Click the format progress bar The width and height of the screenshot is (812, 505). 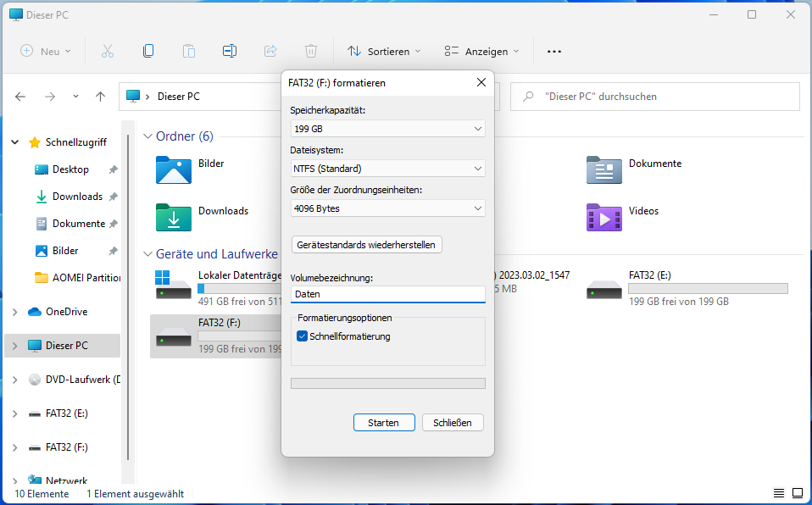[x=388, y=383]
